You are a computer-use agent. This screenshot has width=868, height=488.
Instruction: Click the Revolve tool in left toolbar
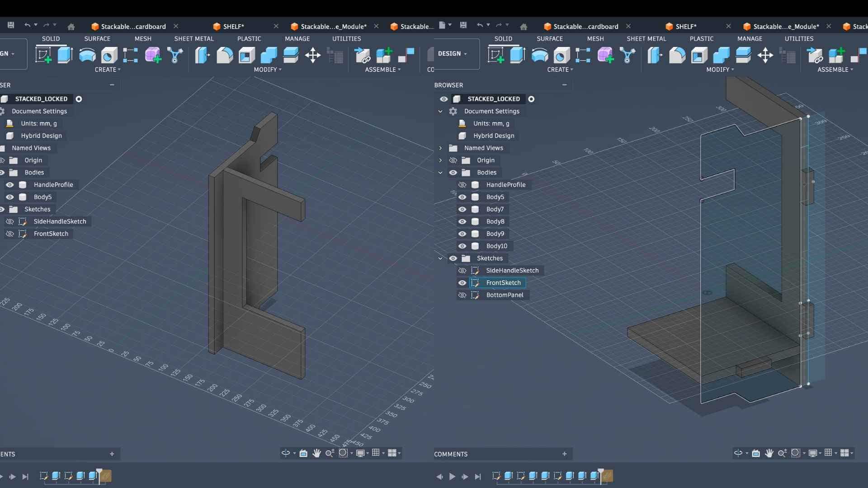point(87,55)
